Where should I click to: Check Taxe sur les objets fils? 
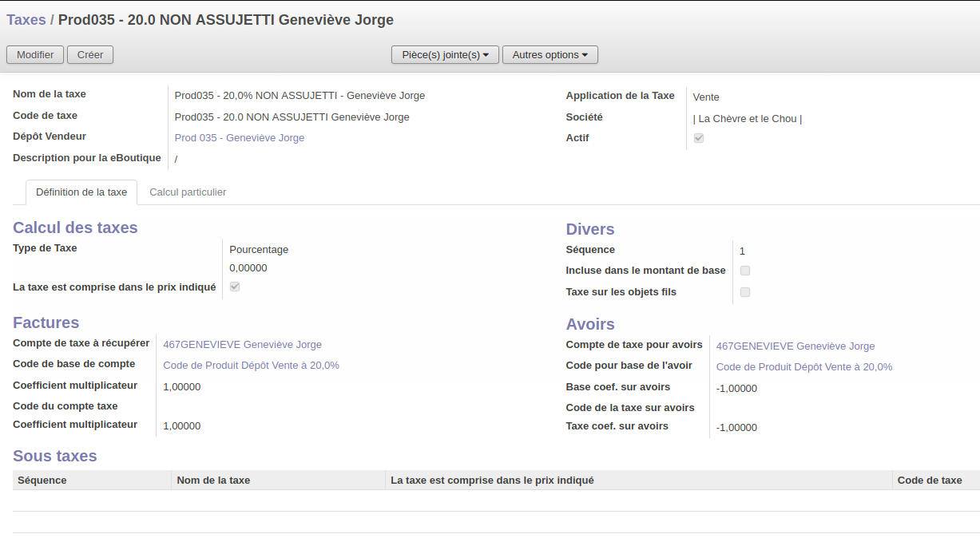[x=745, y=292]
